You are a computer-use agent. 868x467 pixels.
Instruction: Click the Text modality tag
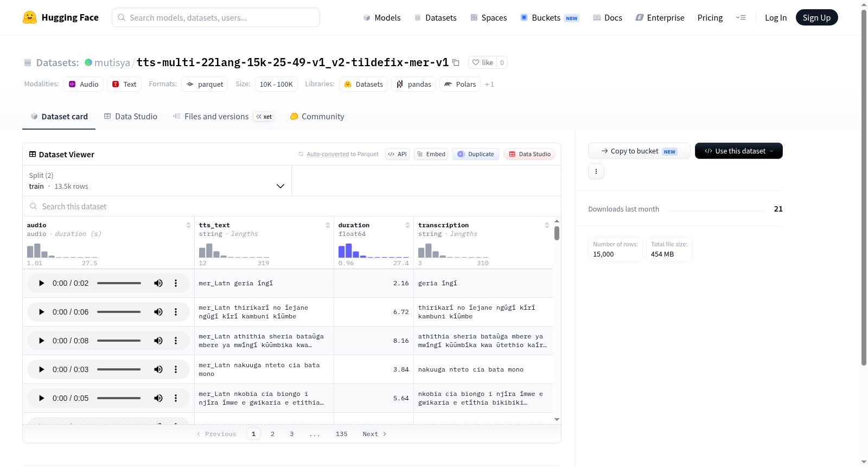coord(124,84)
